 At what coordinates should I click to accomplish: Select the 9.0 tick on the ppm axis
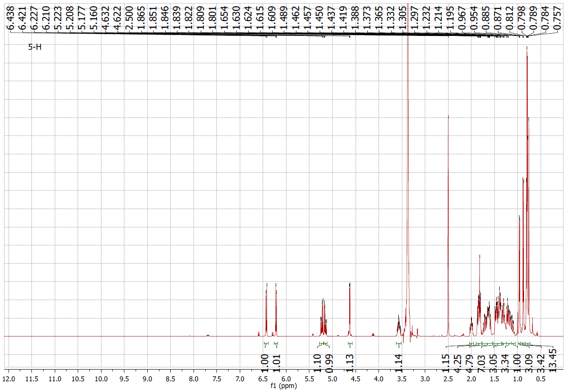pyautogui.click(x=147, y=379)
